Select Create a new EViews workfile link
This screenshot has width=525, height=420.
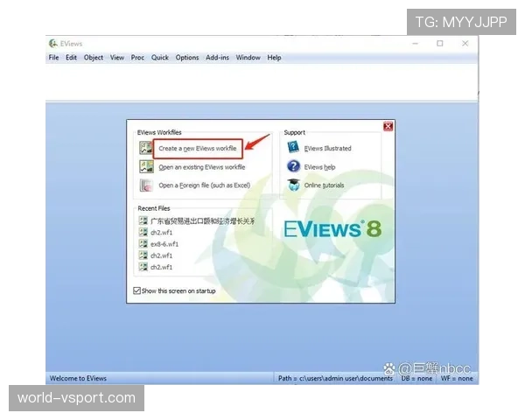tap(197, 149)
